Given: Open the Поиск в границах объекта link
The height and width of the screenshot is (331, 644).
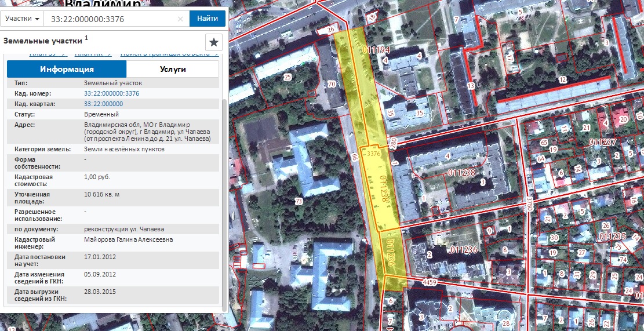Looking at the screenshot, I should coord(168,54).
